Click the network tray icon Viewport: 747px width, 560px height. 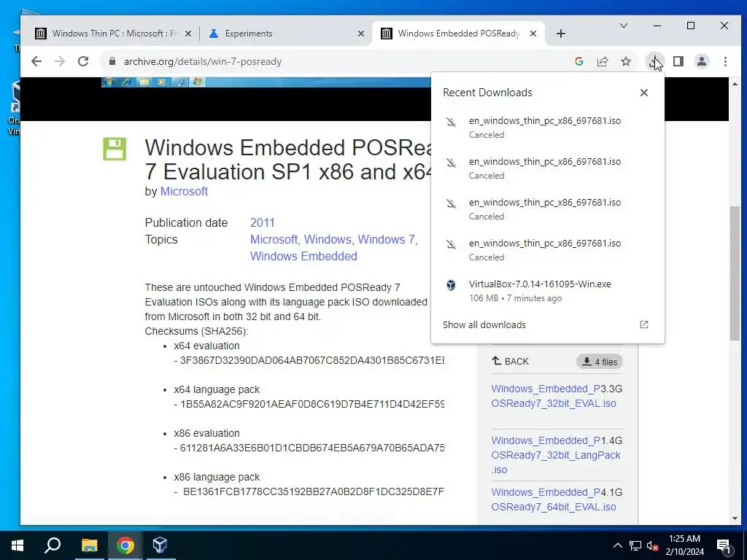pos(635,545)
